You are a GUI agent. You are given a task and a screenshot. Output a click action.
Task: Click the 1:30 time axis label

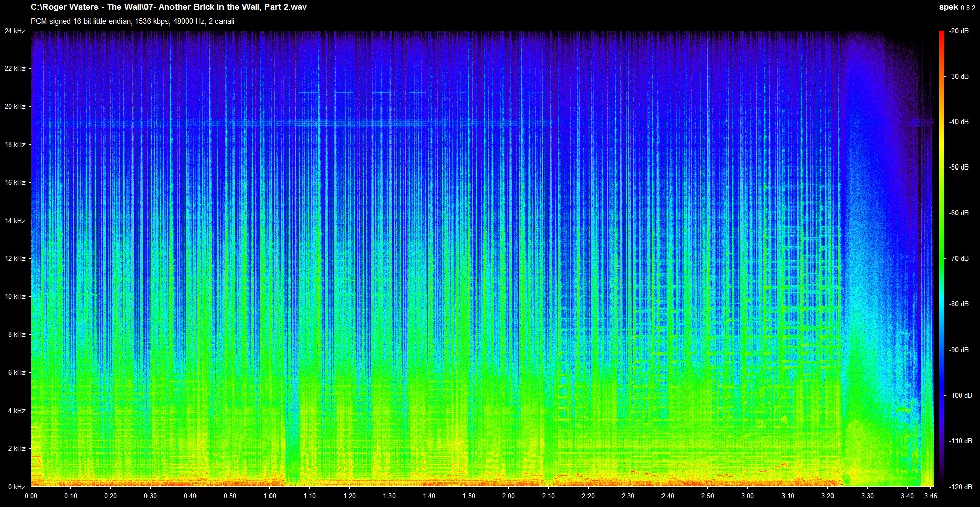[x=389, y=496]
